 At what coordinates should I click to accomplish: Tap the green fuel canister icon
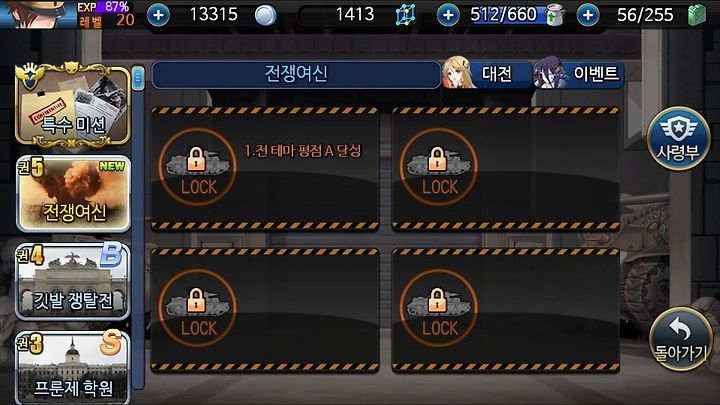tap(697, 15)
